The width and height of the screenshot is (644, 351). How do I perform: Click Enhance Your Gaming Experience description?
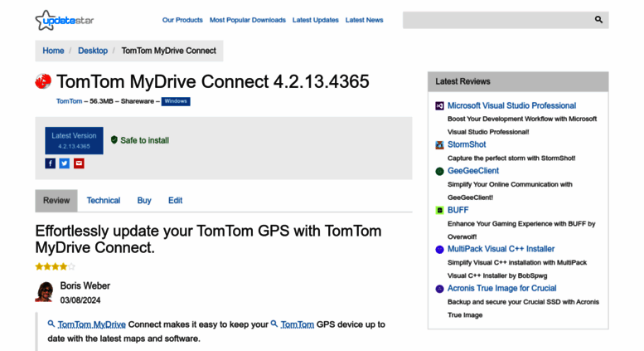coord(521,230)
